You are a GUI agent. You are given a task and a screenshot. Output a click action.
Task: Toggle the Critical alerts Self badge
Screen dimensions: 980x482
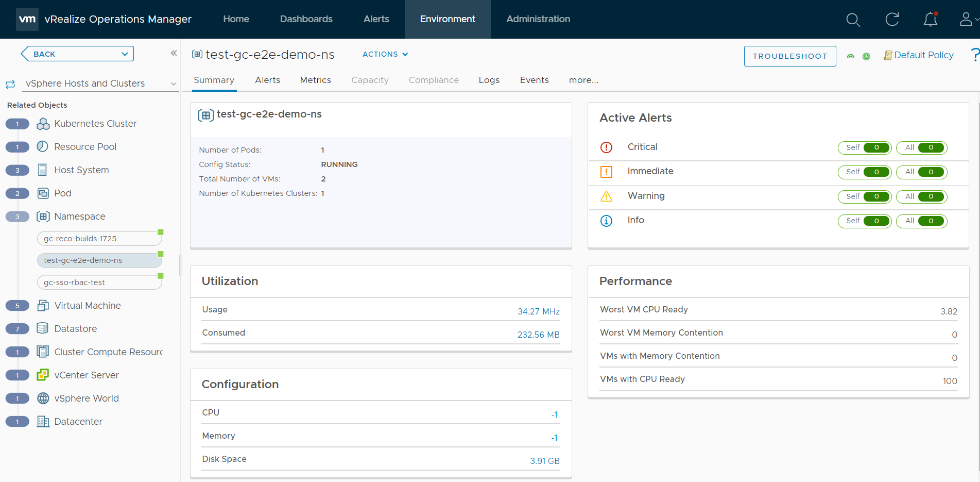[865, 147]
